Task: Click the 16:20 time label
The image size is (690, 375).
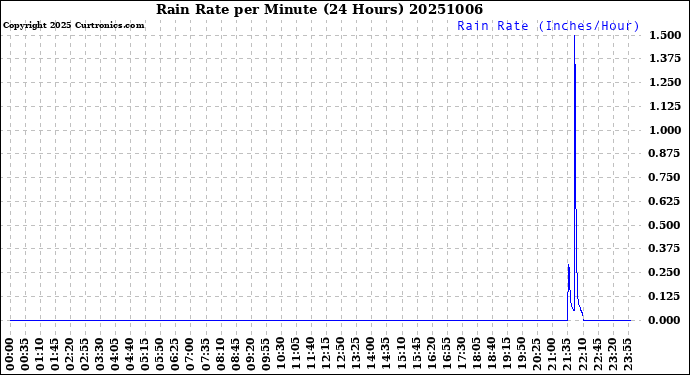Action: coord(432,355)
